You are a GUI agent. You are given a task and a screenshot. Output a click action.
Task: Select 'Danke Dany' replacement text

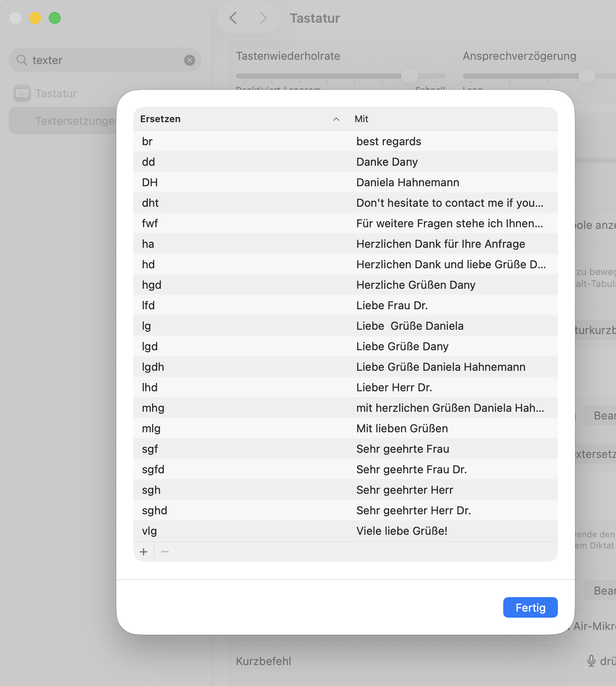tap(387, 162)
